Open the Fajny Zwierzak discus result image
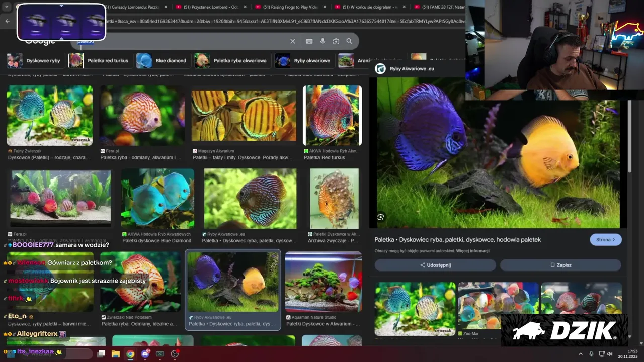 coord(49,116)
